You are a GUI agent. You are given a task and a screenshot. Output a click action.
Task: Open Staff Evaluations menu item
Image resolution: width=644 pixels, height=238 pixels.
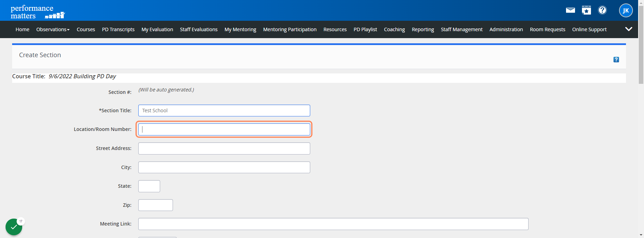pos(199,29)
